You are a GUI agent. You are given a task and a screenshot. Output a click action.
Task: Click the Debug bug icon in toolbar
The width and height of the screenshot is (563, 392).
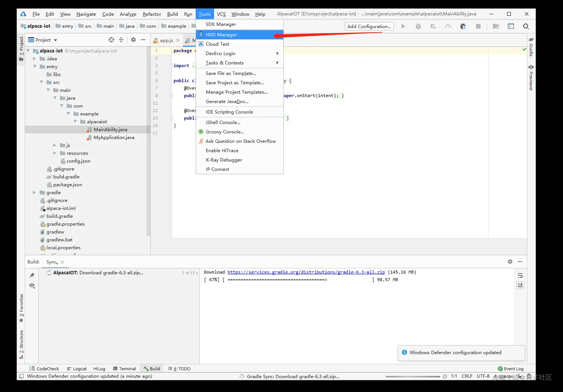coord(418,26)
